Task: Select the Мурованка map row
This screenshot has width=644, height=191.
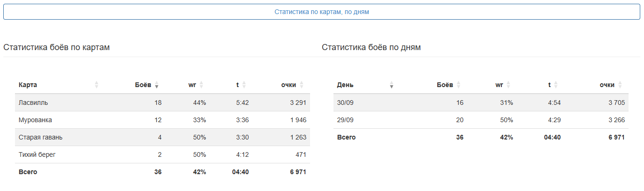Action: point(162,120)
